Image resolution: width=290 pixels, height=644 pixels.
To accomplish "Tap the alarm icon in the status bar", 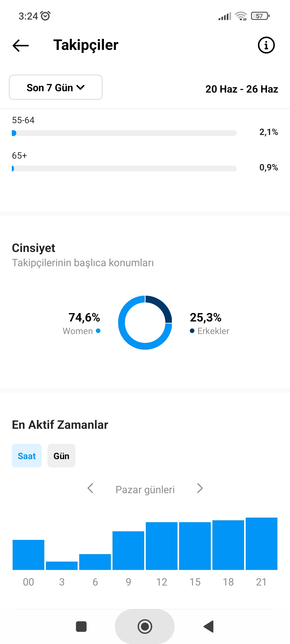I will tap(45, 16).
